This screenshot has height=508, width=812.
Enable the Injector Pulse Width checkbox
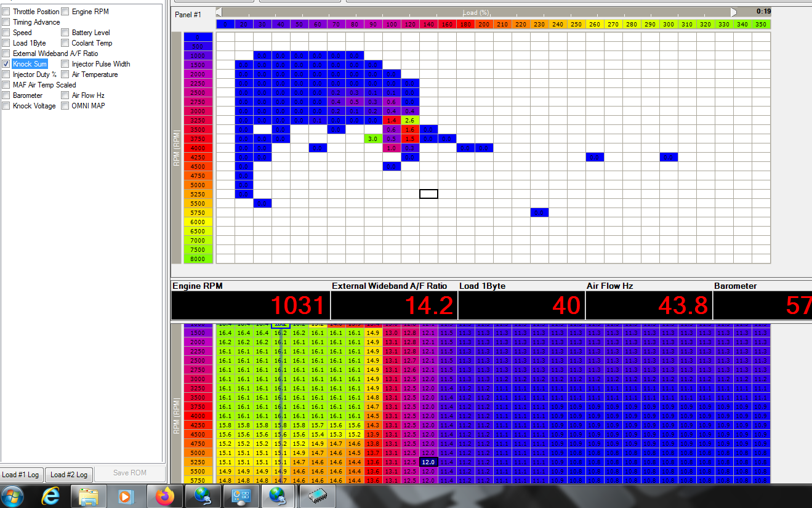[65, 64]
